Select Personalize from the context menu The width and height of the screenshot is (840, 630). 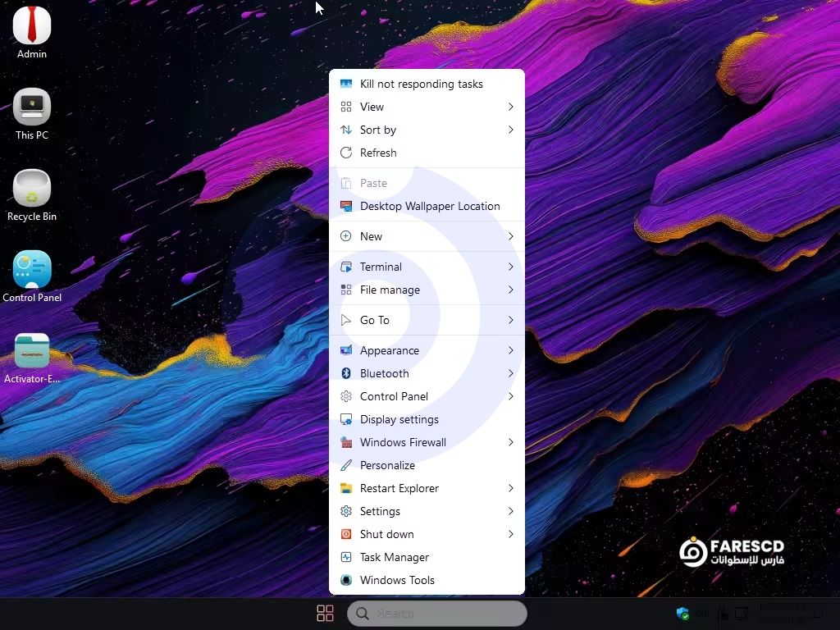pos(387,465)
